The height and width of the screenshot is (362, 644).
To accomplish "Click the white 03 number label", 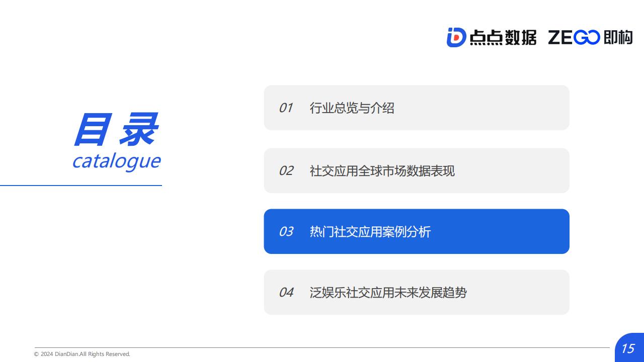I will 286,231.
